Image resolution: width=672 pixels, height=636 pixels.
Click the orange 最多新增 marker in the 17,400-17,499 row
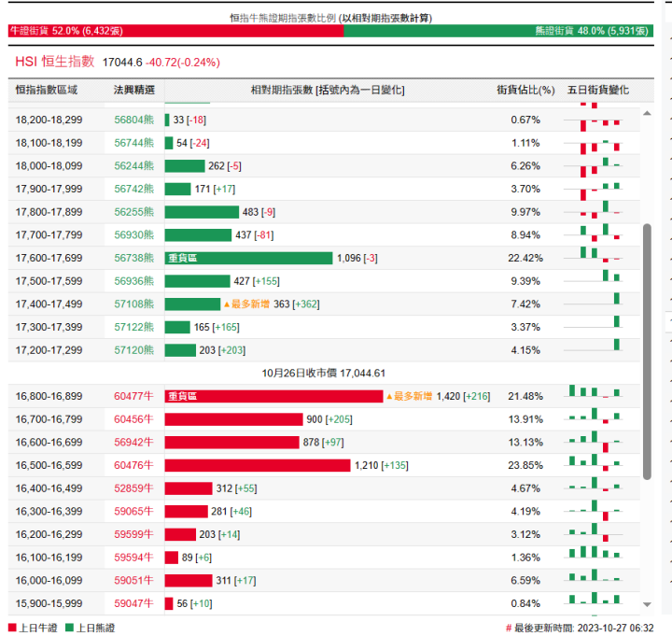pos(246,304)
